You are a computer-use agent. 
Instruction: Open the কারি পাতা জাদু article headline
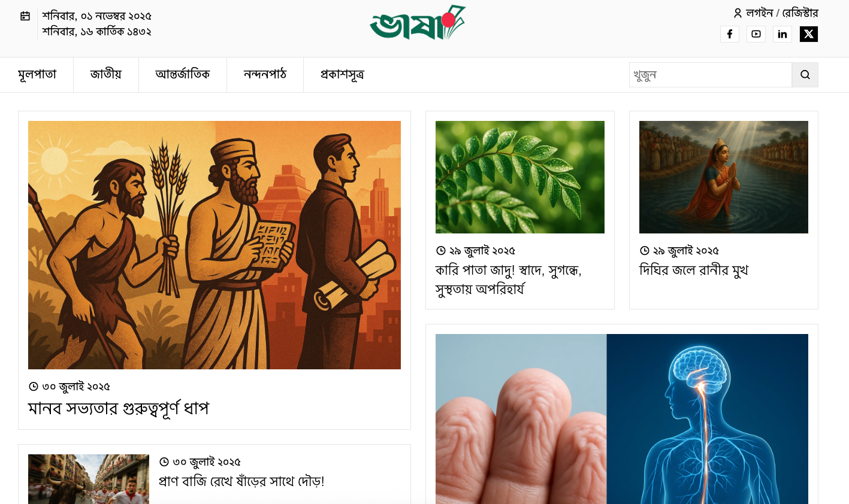tap(509, 280)
